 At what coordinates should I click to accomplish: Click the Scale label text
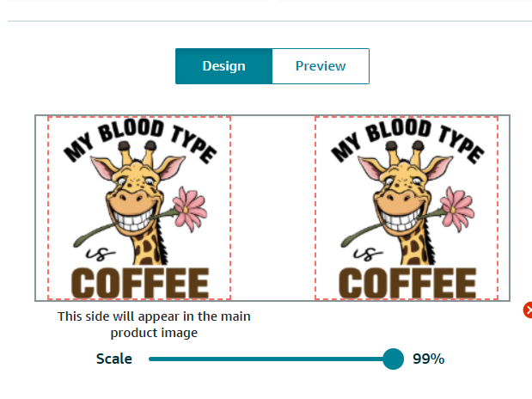[x=114, y=359]
